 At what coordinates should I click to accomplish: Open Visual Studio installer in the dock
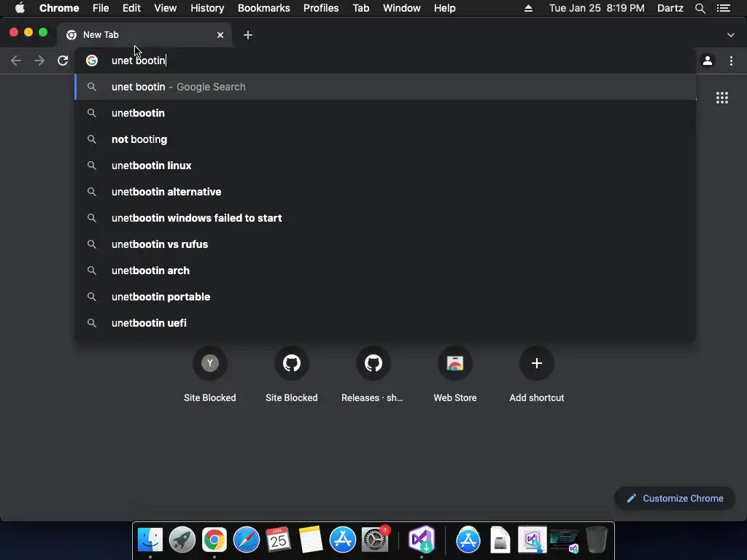pyautogui.click(x=422, y=540)
